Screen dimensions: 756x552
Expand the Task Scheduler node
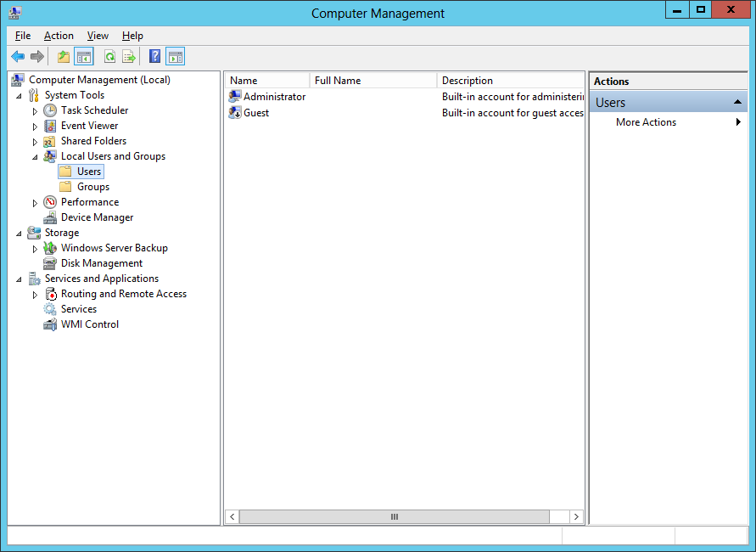tap(35, 111)
